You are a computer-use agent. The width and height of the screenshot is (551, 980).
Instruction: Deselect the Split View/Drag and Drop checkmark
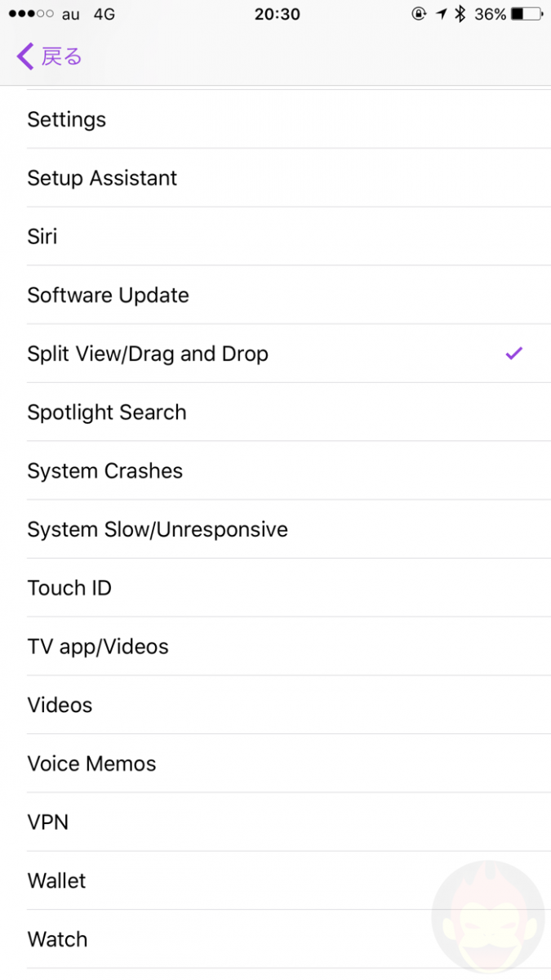[x=513, y=353]
